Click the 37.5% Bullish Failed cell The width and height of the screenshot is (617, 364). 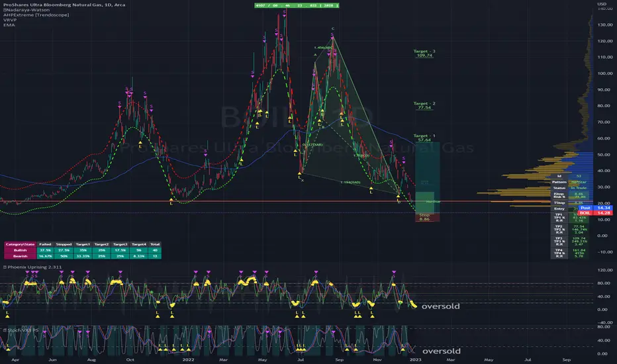pyautogui.click(x=45, y=250)
